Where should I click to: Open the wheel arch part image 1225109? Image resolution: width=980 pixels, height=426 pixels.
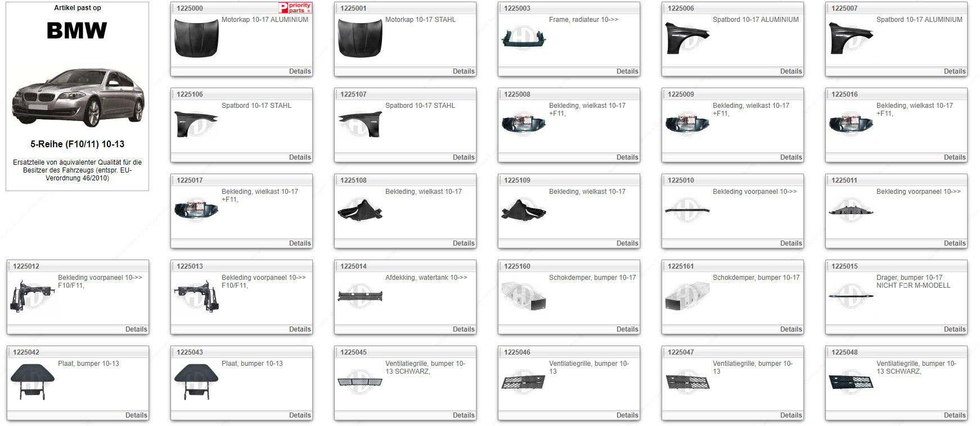tap(524, 210)
